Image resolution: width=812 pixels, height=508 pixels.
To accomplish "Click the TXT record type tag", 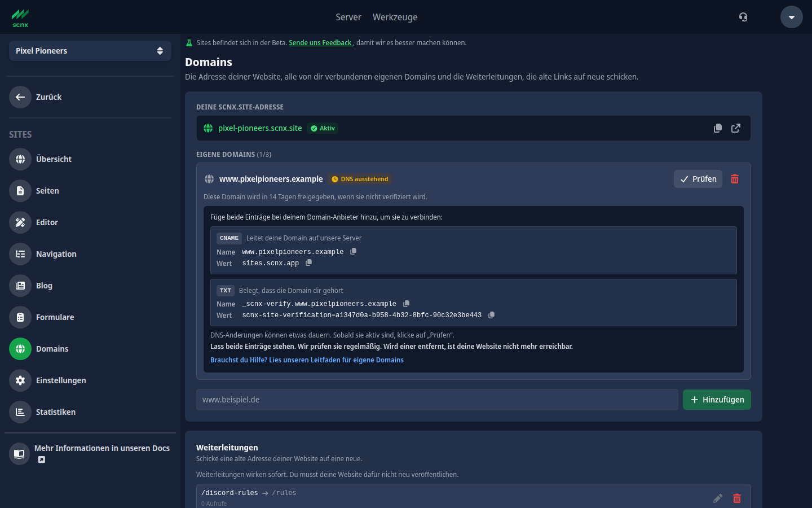I will coord(226,291).
